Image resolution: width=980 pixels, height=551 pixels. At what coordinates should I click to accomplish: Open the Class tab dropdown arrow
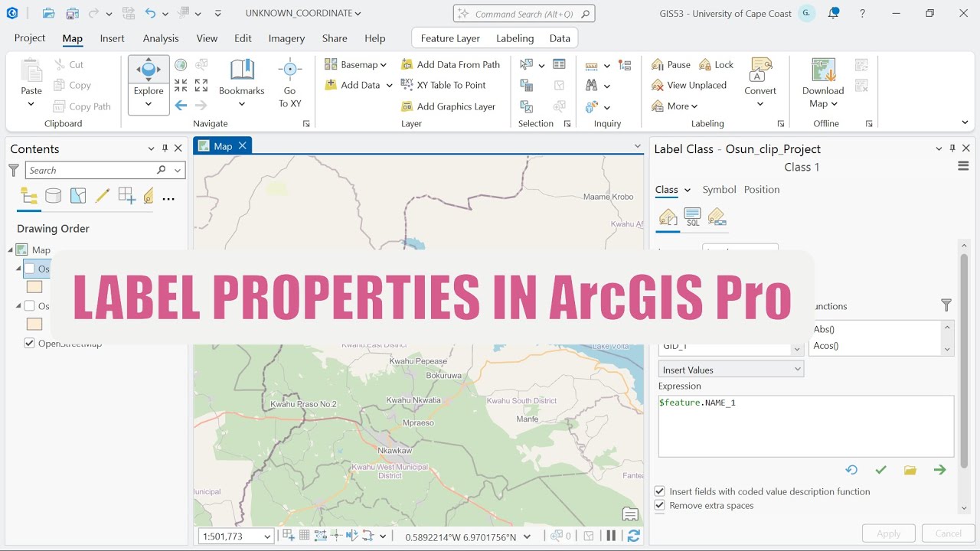tap(688, 190)
